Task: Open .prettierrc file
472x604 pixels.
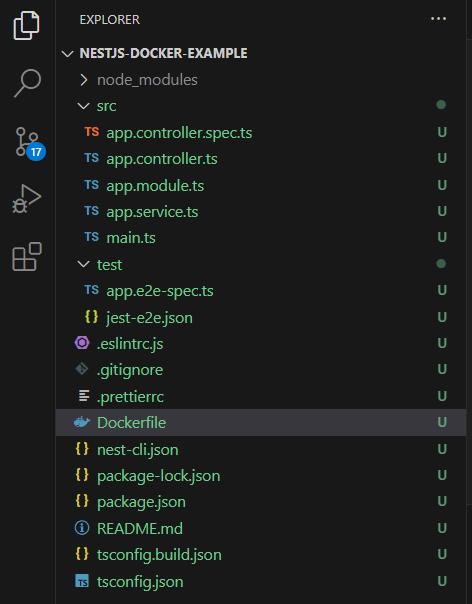Action: click(261, 397)
